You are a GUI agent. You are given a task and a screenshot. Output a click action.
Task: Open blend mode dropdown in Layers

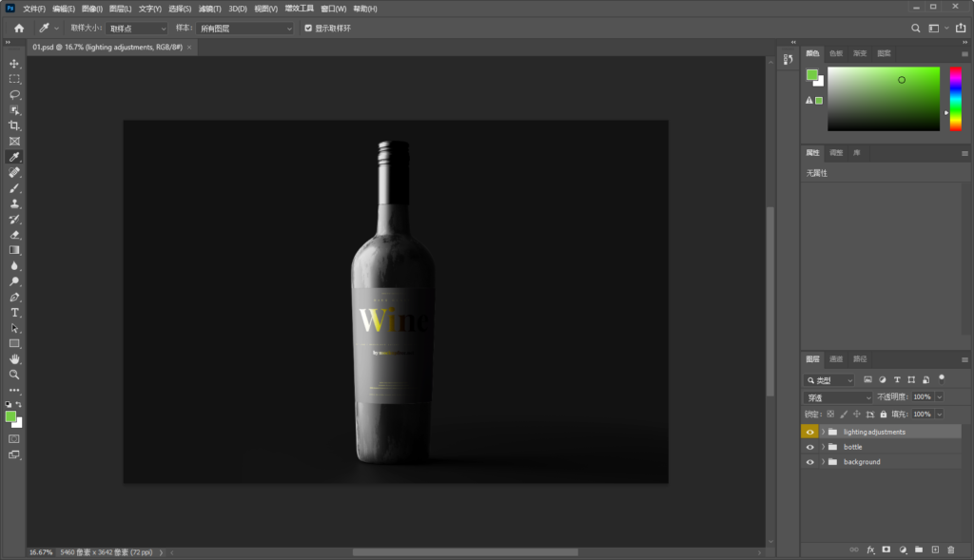pos(838,397)
